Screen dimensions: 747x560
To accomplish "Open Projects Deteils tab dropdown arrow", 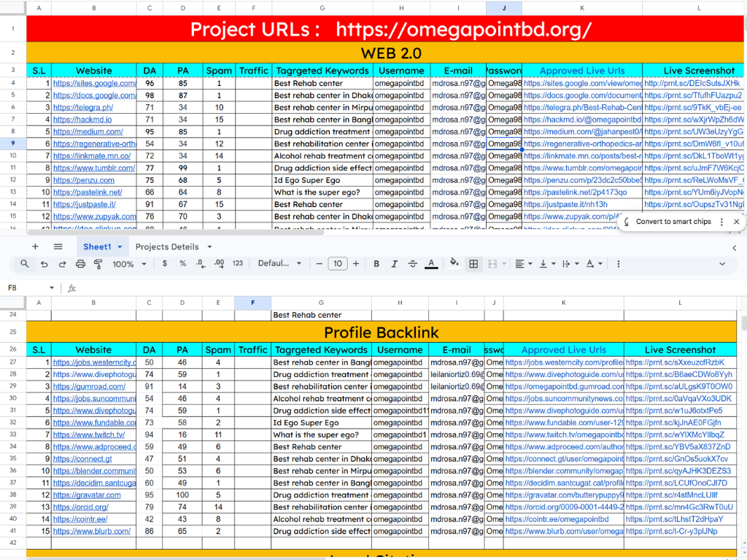I will [209, 247].
